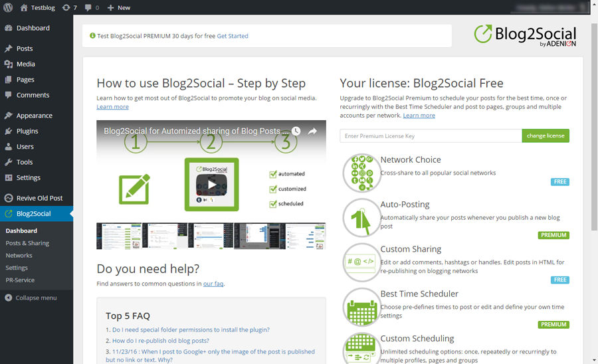The image size is (598, 364).
Task: Open Blog2Social Settings submenu item
Action: pos(17,268)
